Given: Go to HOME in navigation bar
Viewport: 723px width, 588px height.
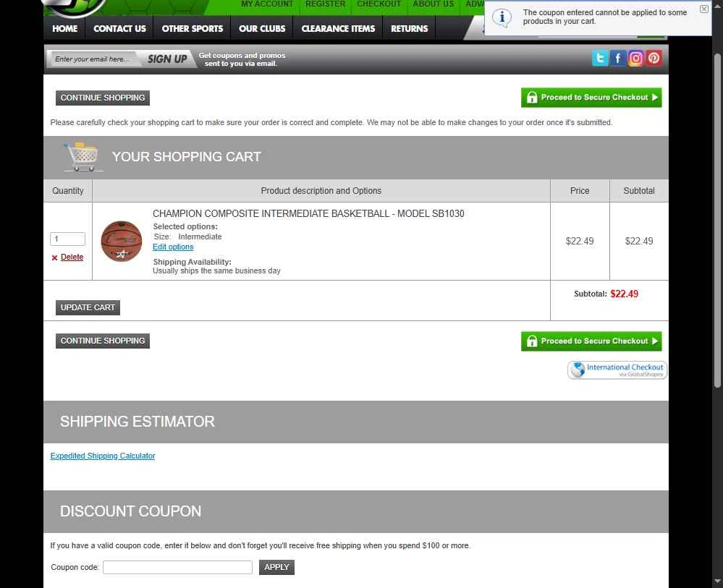Looking at the screenshot, I should point(65,29).
